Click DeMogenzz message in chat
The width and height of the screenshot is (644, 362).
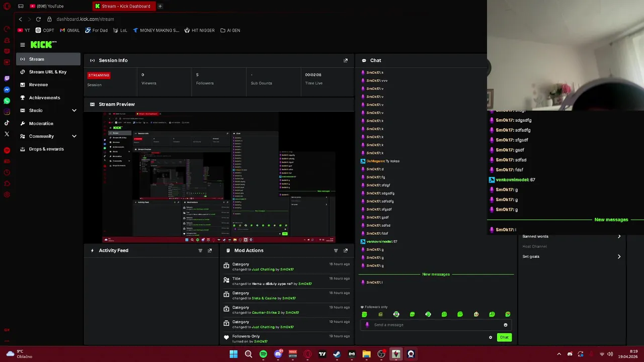(380, 161)
